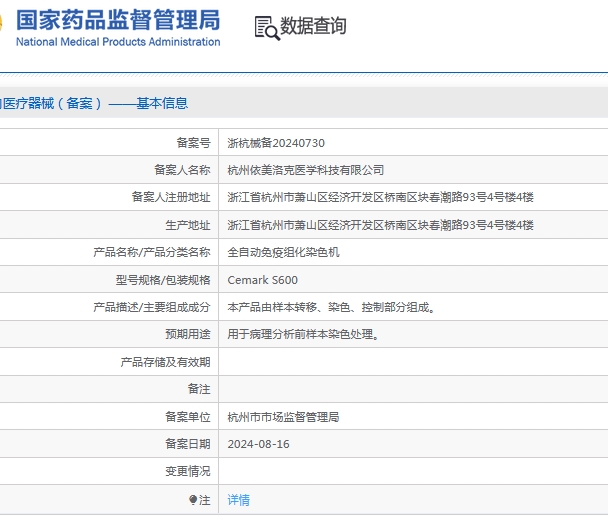The height and width of the screenshot is (522, 608).
Task: Click the 备案日期 row label
Action: click(188, 444)
